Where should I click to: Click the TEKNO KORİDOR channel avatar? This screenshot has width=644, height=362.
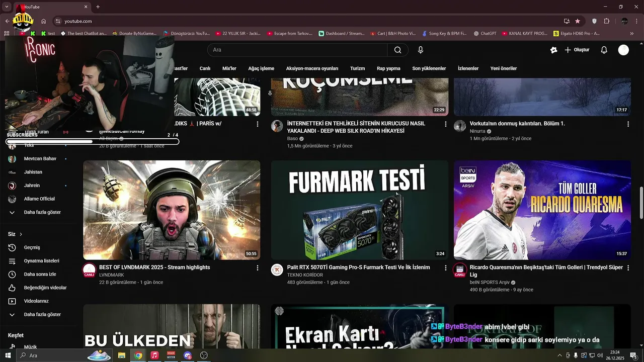277,269
